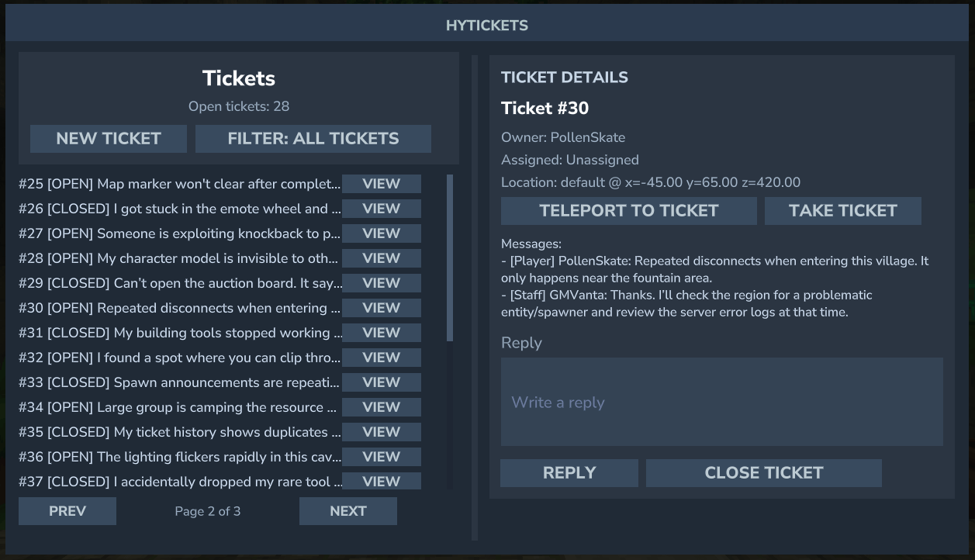View ticket #25 about map marker
The height and width of the screenshot is (560, 975).
(x=381, y=184)
